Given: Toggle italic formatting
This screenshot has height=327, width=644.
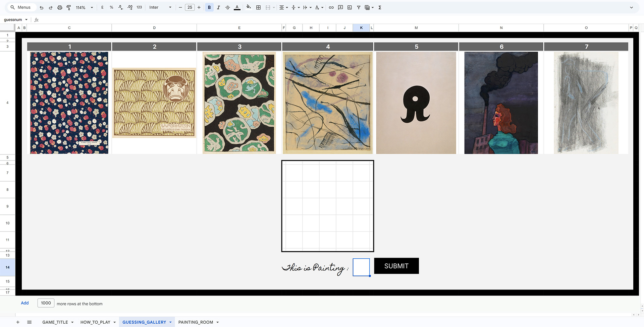Looking at the screenshot, I should pos(218,7).
